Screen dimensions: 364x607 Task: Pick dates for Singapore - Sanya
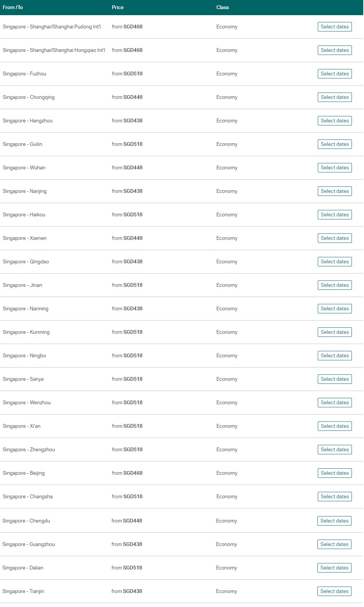point(334,379)
